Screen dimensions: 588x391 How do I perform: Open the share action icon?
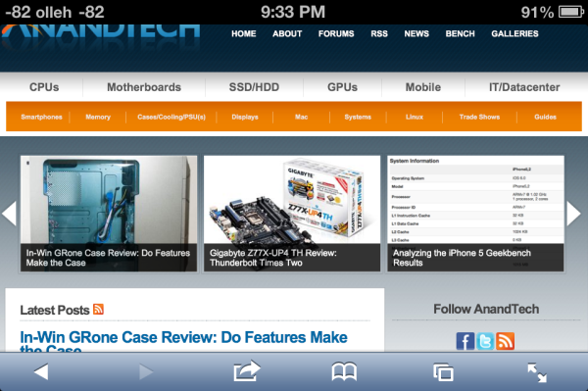point(246,370)
